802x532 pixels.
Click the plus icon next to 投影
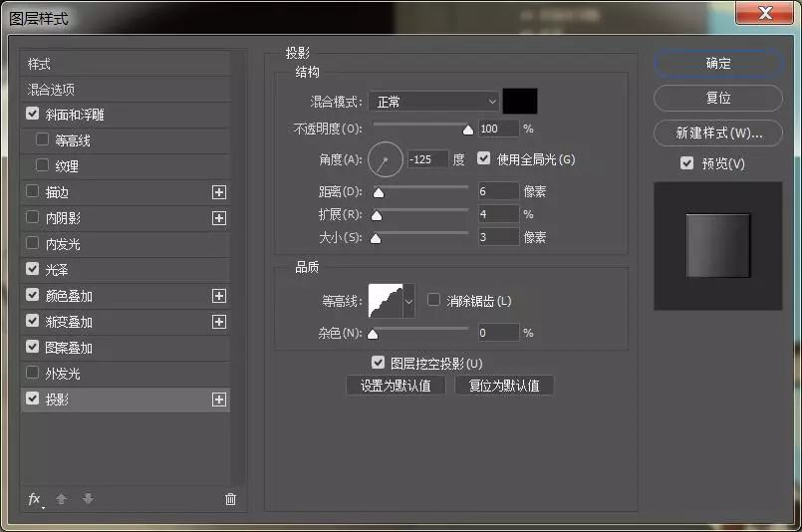click(219, 399)
